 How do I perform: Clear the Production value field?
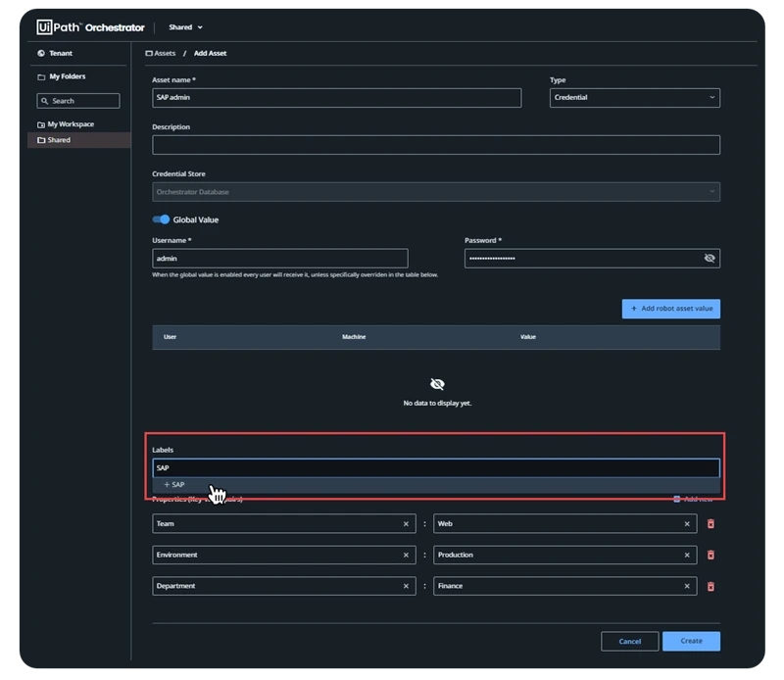(687, 555)
